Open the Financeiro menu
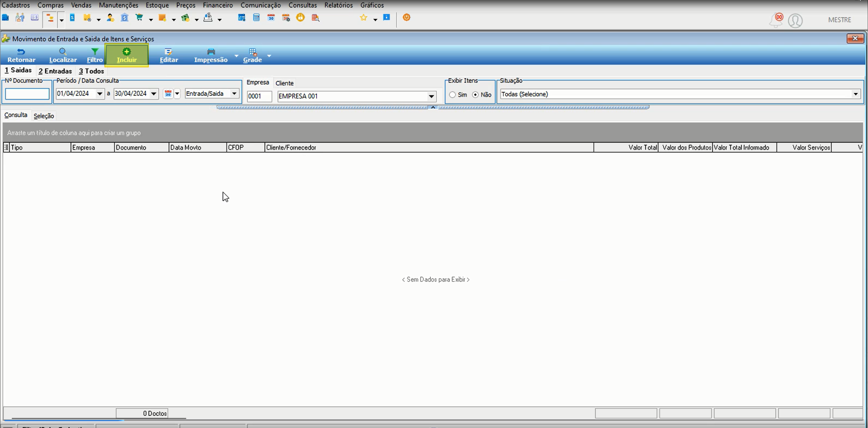This screenshot has width=868, height=428. pos(218,5)
